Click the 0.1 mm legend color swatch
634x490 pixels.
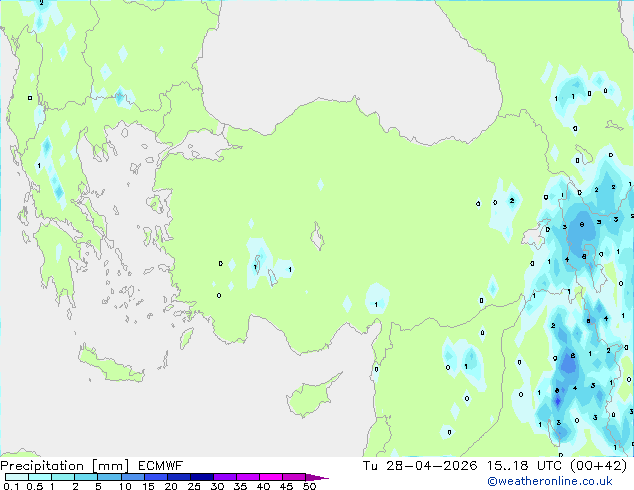coord(17,477)
